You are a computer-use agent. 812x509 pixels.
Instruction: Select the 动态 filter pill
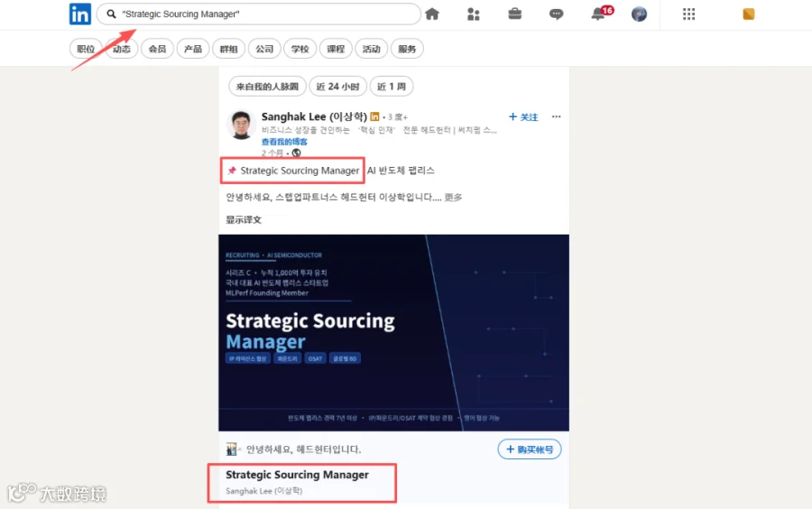coord(122,49)
